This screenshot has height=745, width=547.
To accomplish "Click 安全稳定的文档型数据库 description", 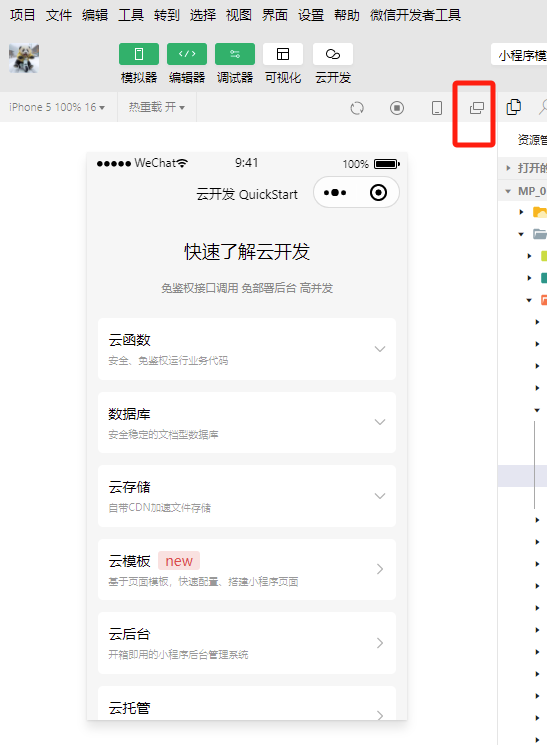I will coord(163,434).
